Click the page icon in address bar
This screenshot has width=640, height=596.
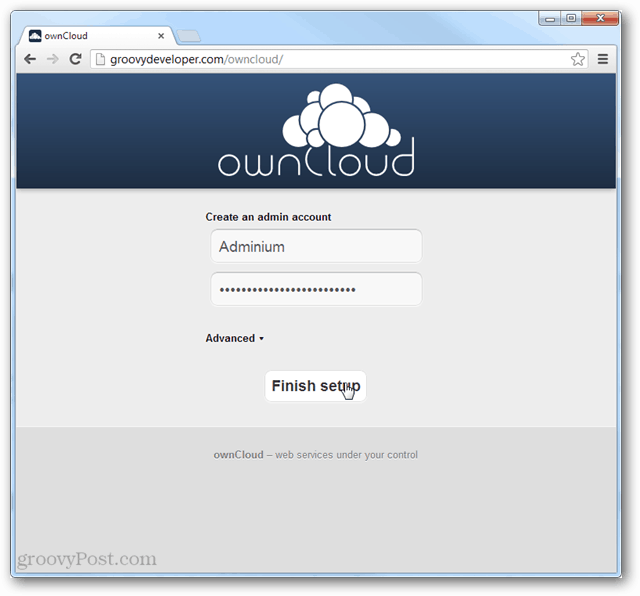click(100, 60)
